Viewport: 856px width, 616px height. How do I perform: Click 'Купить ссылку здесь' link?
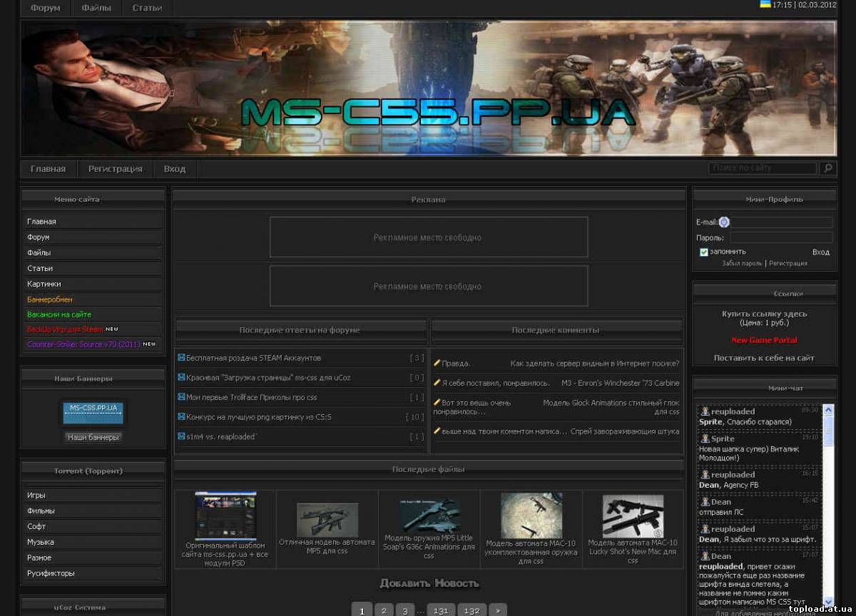coord(764,314)
